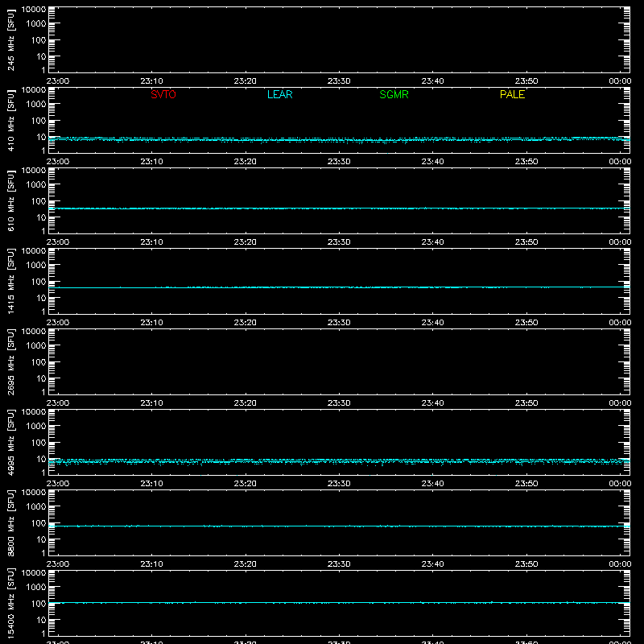Screen dimensions: 644x644
Task: Click the 1000 tick label on 410 MHz panel
Action: pyautogui.click(x=36, y=105)
